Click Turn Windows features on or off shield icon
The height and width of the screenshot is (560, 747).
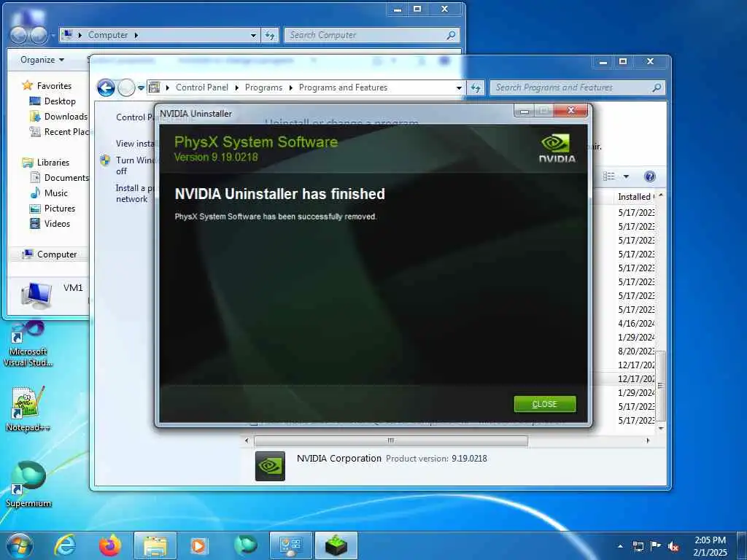coord(105,160)
